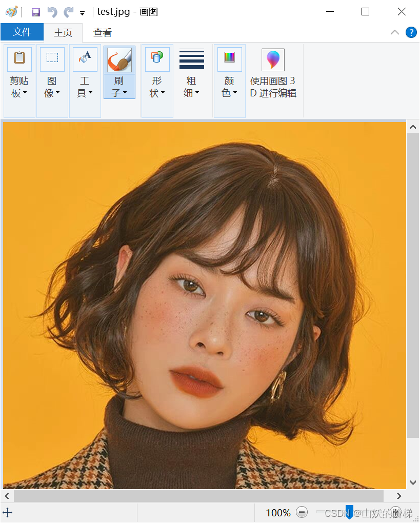Open the Colors palette icon
420x523 pixels.
[229, 58]
